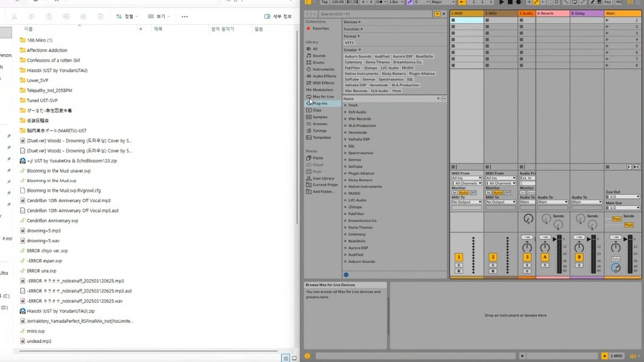
Task: Click the Record button in Ableton transport
Action: [518, 2]
